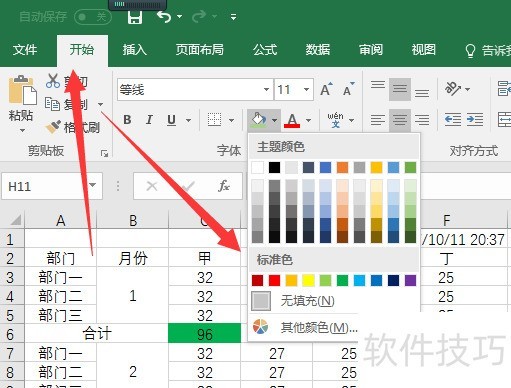Open the font name 等线 dropdown
Screen dimensions: 511x388
[x=266, y=90]
